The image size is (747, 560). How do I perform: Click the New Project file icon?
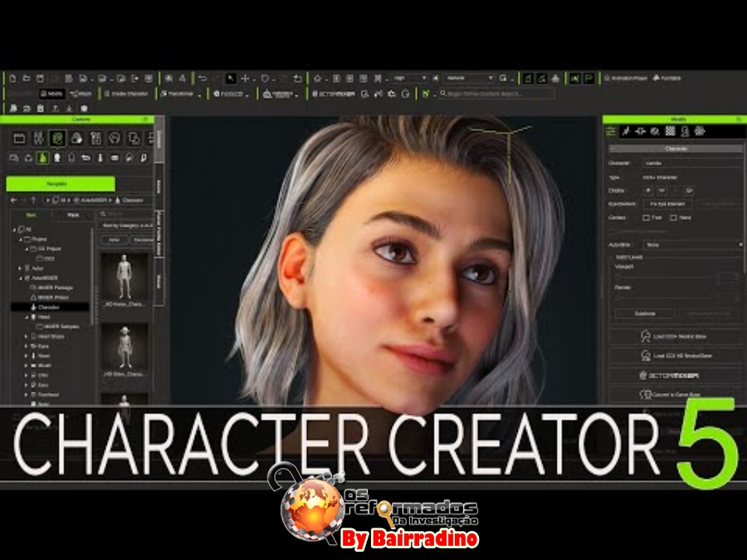[14, 78]
